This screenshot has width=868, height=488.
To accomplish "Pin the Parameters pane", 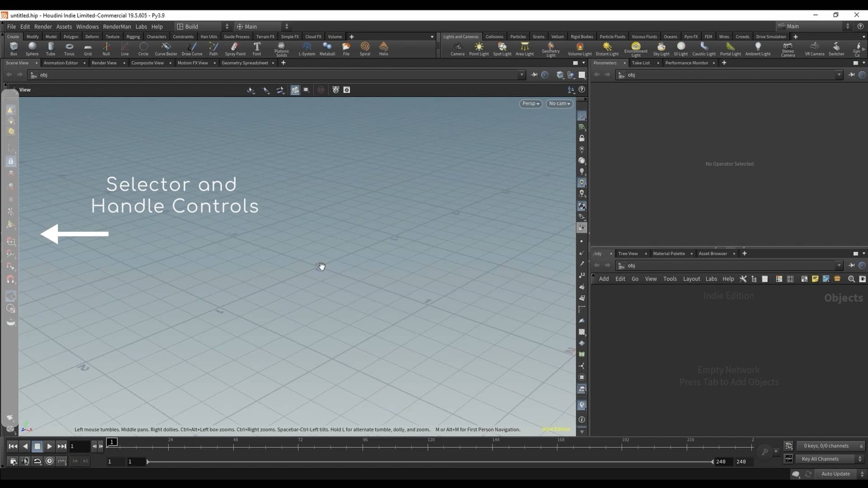I will pos(852,75).
